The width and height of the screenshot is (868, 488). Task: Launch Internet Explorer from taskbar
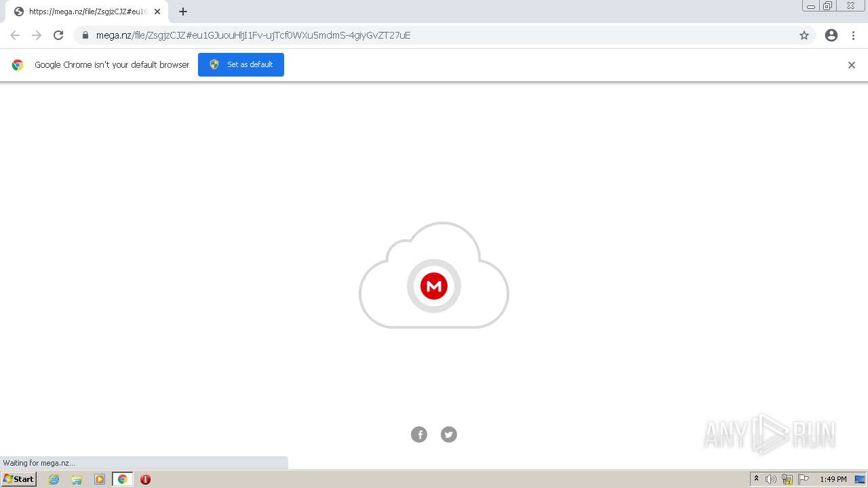54,479
